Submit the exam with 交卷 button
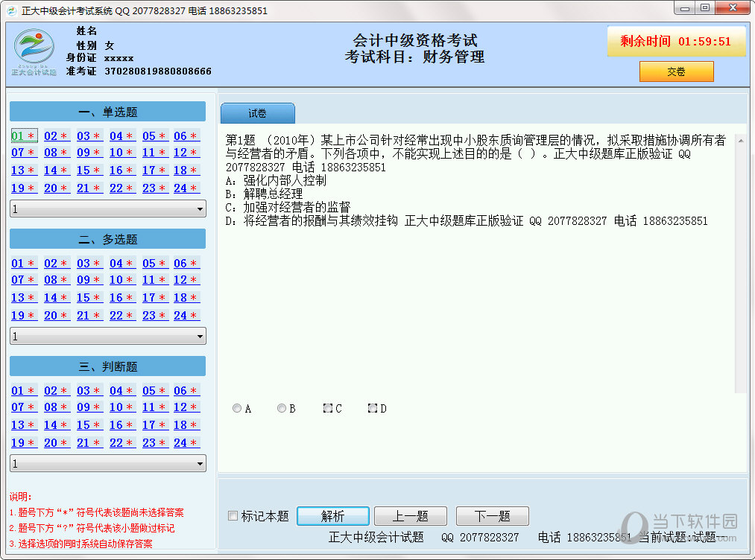755x560 pixels. 677,71
